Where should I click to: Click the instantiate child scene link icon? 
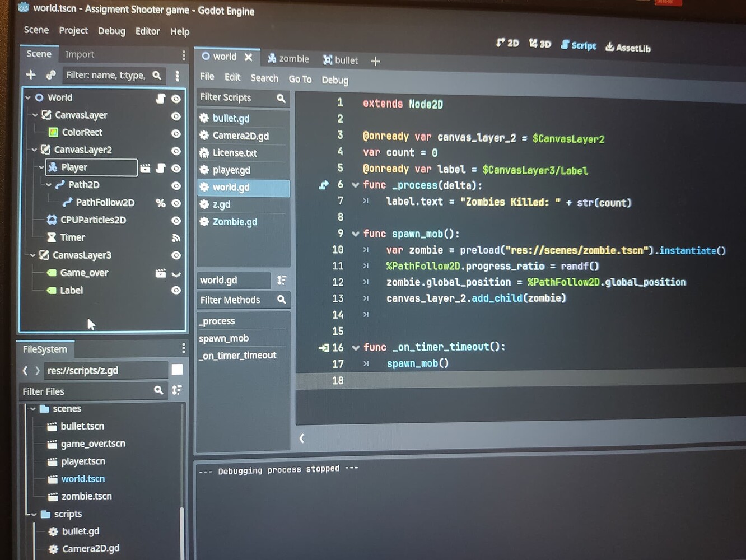[x=51, y=75]
